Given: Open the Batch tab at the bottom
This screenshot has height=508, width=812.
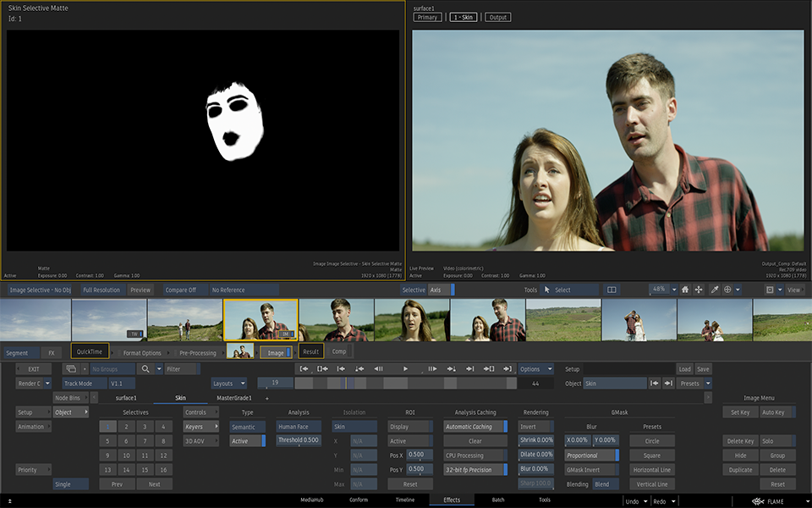Looking at the screenshot, I should point(498,500).
